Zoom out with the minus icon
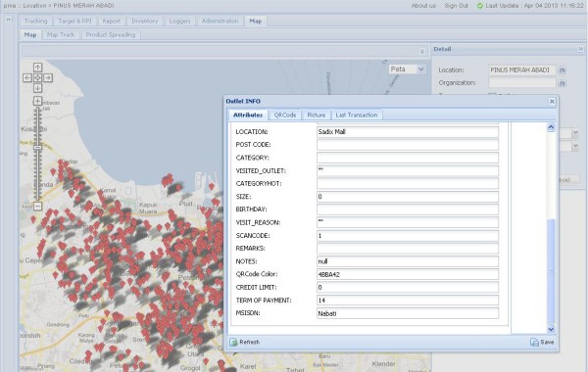Screen dimensions: 588x372 tap(37, 206)
